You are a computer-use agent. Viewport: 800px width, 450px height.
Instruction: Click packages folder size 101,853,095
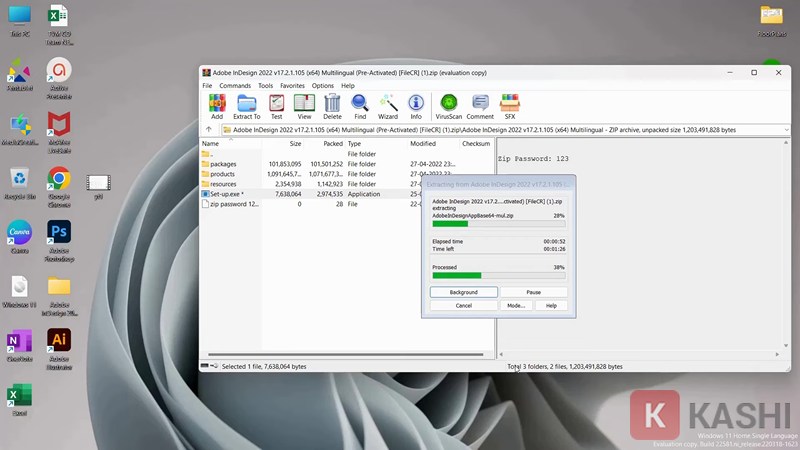(285, 164)
